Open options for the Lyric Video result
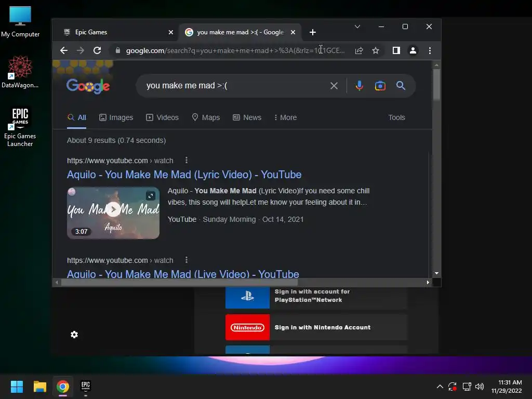Screen dimensions: 532x399 187,160
